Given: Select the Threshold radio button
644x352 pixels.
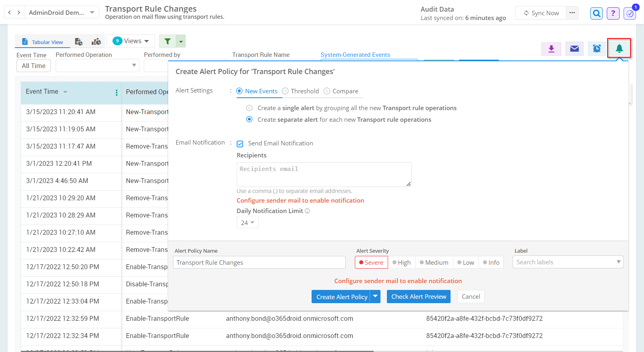Looking at the screenshot, I should tap(285, 91).
